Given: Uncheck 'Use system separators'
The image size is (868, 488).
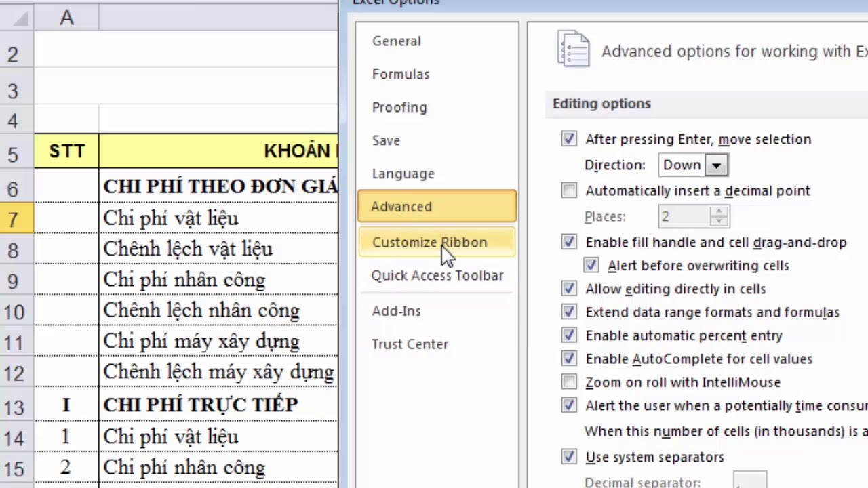Looking at the screenshot, I should (569, 457).
